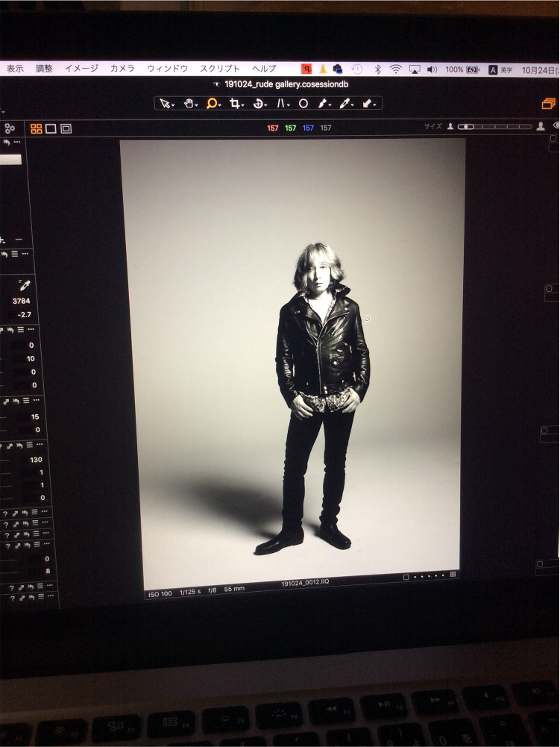Viewport: 560px width, 747px height.
Task: Open presets list icon above 3784 panel
Action: tap(15, 254)
